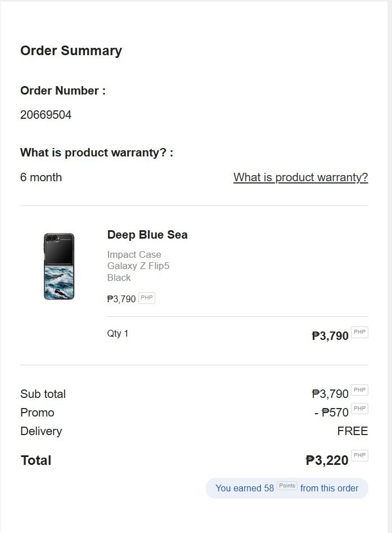The image size is (392, 533).
Task: Select the Deep Blue Sea product title
Action: click(147, 235)
